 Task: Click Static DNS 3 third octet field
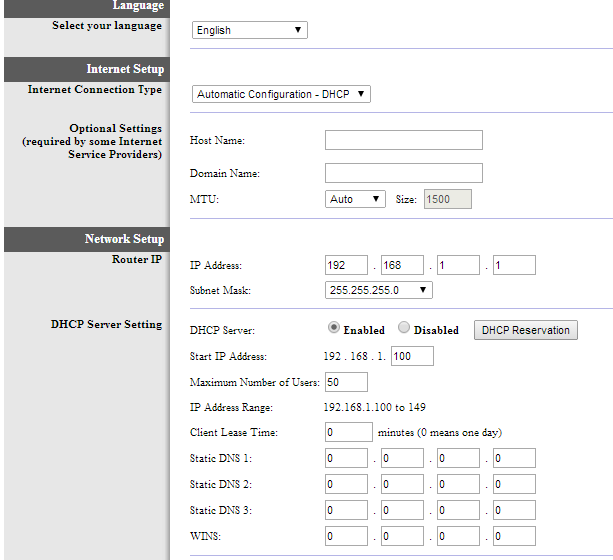point(458,510)
